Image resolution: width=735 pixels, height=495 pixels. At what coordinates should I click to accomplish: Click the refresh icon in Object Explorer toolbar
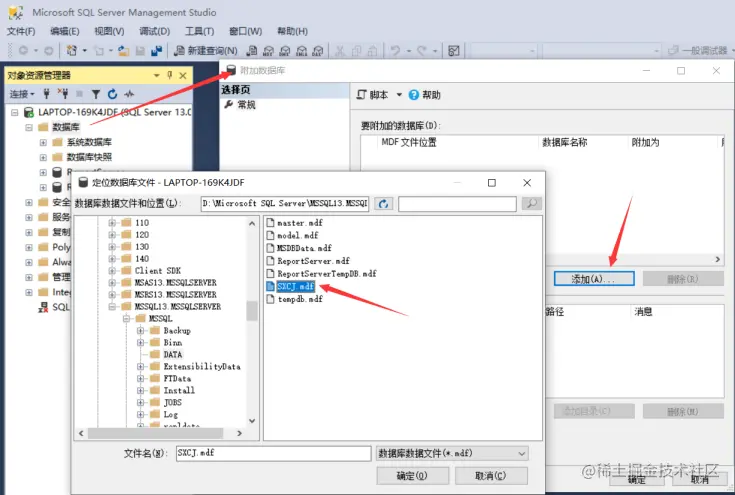[112, 94]
